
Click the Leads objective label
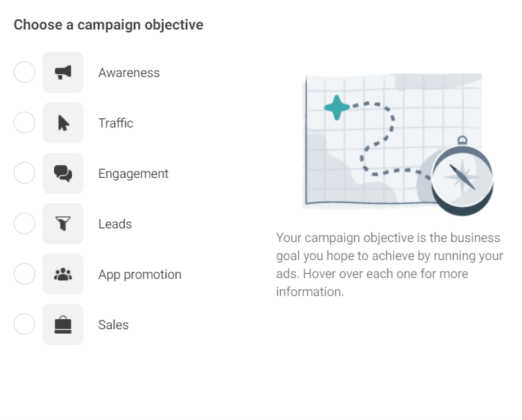click(x=115, y=224)
